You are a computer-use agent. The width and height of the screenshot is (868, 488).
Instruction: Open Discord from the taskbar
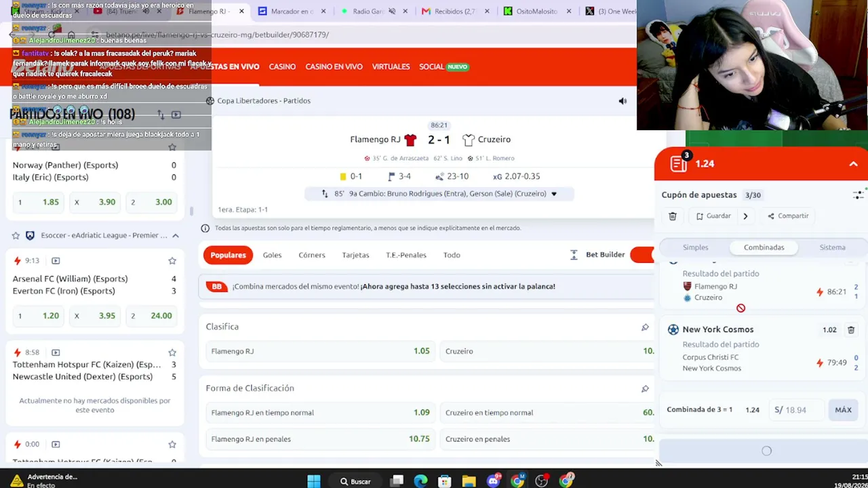tap(493, 481)
